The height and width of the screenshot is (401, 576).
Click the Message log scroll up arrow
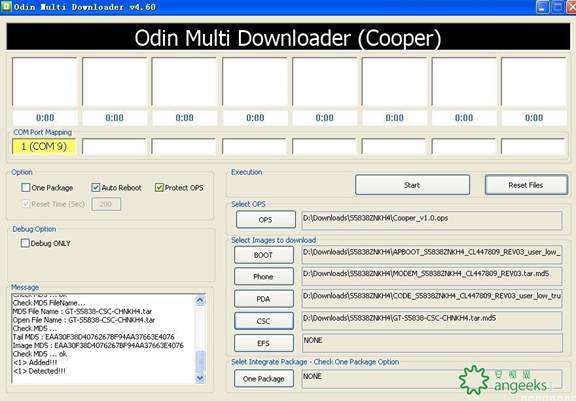pos(200,300)
